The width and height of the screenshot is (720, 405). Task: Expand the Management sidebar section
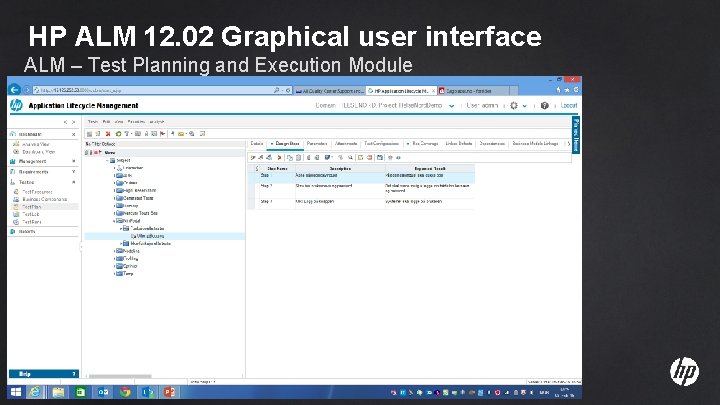(73, 161)
